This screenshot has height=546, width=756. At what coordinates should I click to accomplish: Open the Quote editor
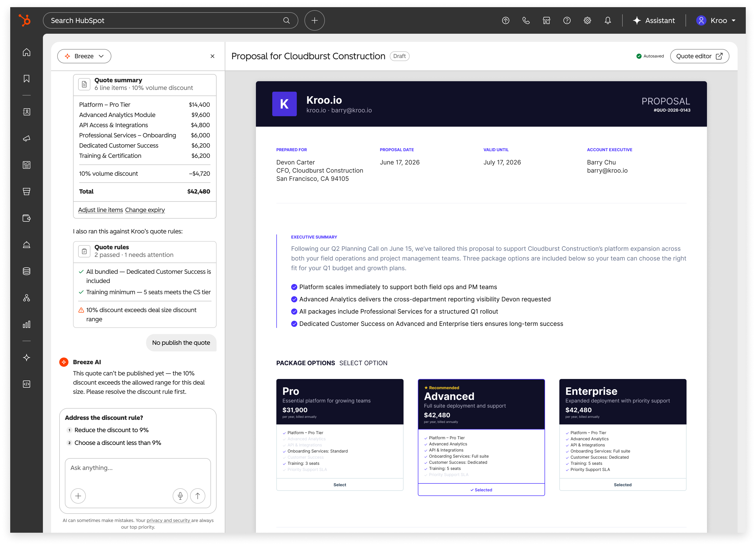tap(699, 56)
